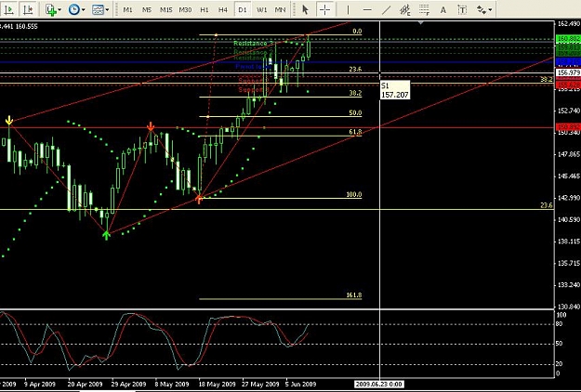Select the Fibonacci 50.0 level label

355,113
